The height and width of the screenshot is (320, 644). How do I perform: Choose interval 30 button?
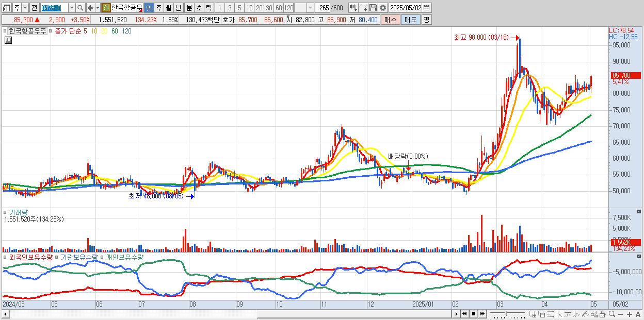pyautogui.click(x=269, y=8)
